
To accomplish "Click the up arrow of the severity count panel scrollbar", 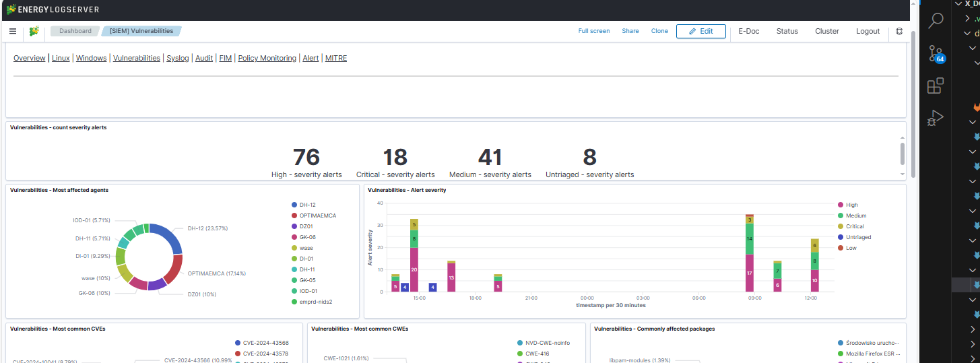I will [x=903, y=137].
